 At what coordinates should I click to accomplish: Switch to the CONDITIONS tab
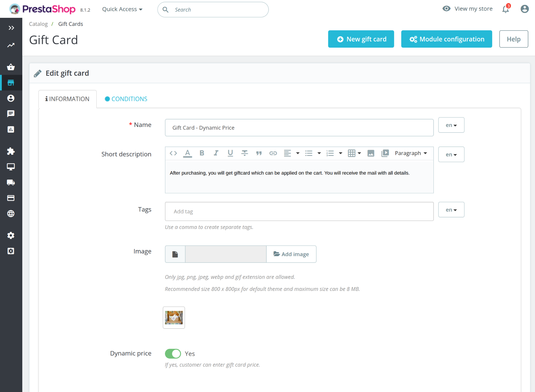click(126, 99)
